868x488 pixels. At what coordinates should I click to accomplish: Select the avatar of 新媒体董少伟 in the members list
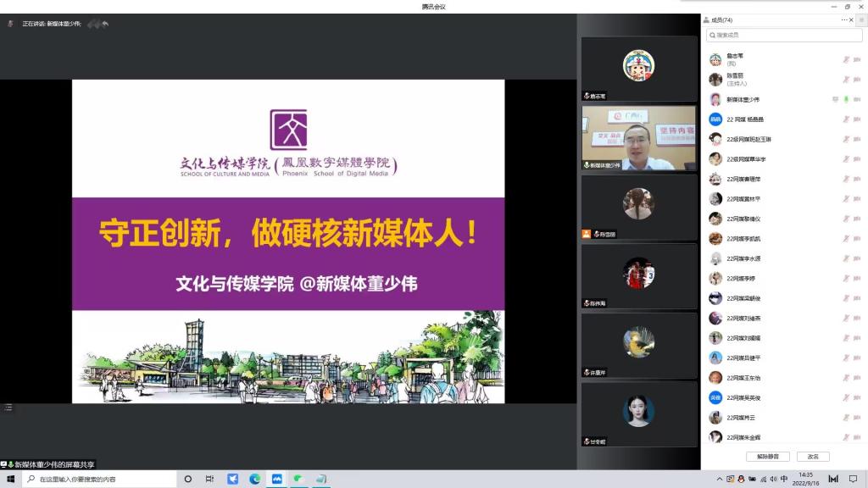[x=715, y=100]
